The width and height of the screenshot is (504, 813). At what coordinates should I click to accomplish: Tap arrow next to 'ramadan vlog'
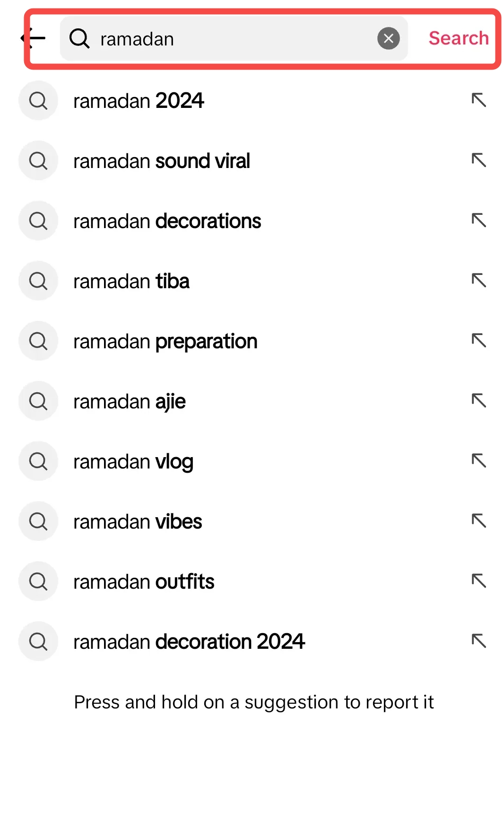point(478,461)
